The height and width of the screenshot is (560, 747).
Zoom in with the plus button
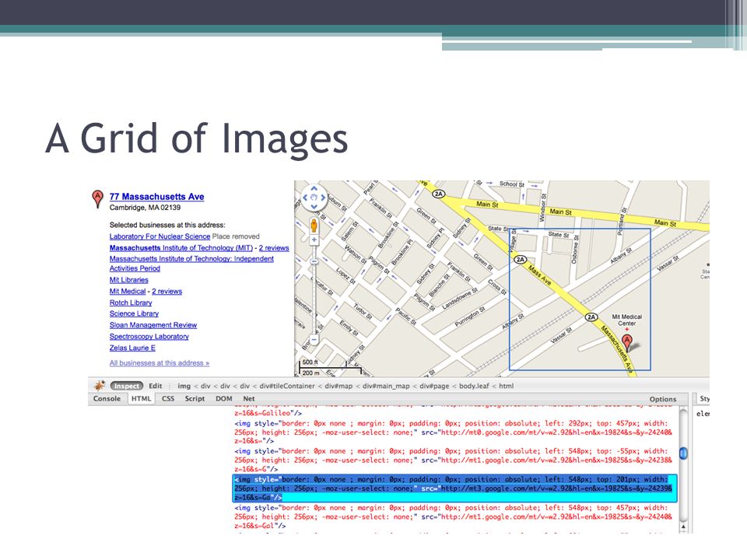click(x=314, y=240)
